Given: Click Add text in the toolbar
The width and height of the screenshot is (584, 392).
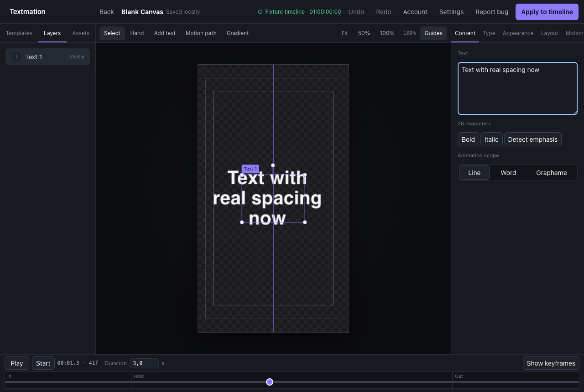Looking at the screenshot, I should click(x=165, y=33).
